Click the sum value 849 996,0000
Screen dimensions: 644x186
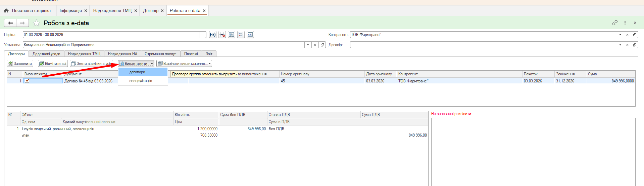[x=623, y=81]
